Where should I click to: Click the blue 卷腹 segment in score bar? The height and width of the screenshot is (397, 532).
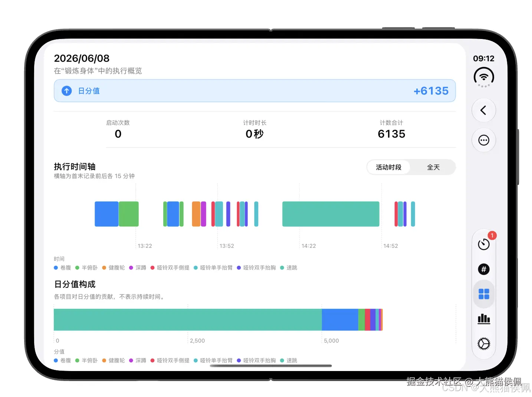point(340,320)
